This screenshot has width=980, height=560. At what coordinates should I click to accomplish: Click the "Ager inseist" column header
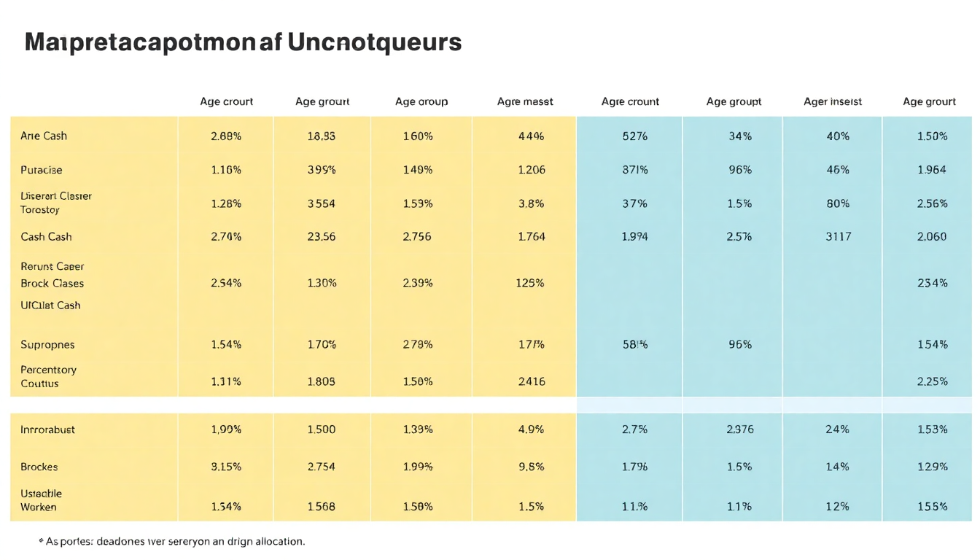[833, 101]
